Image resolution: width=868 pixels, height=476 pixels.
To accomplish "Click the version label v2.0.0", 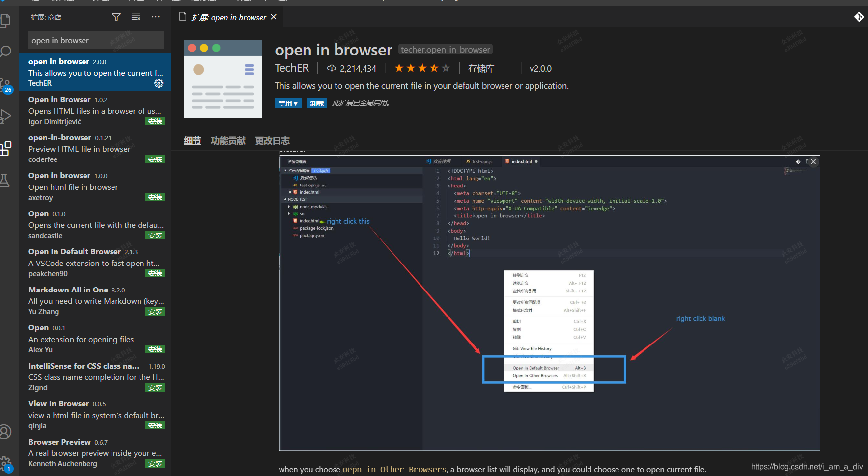I will (540, 69).
